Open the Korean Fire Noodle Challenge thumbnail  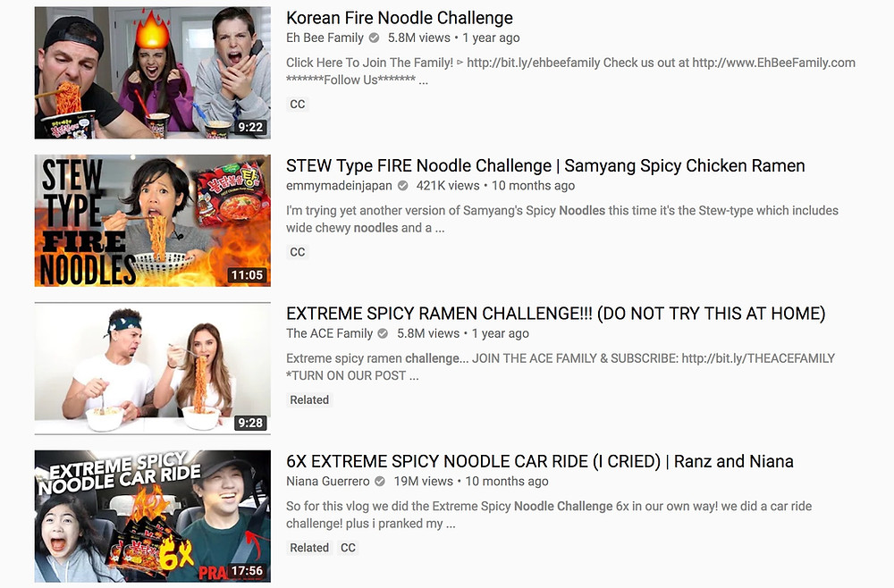(x=153, y=73)
